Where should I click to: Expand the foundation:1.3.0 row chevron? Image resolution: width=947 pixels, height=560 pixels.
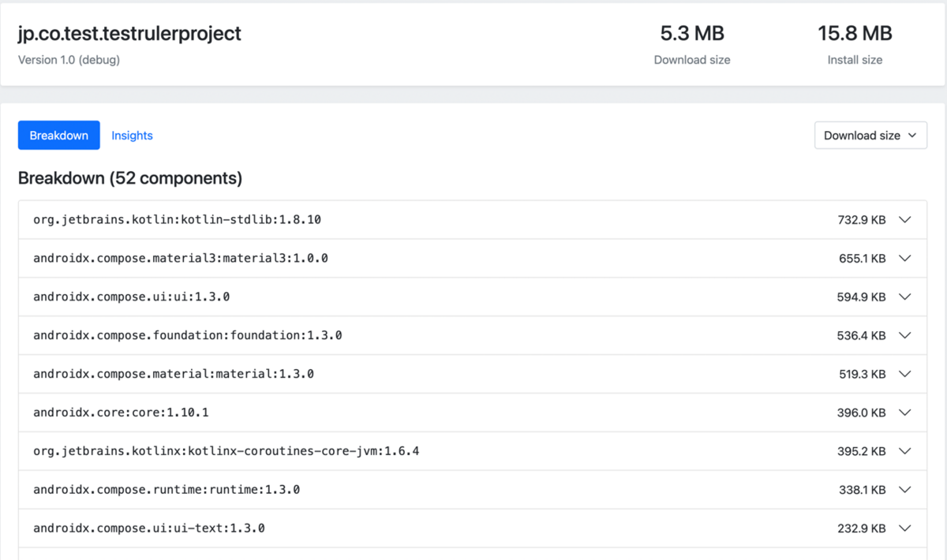click(904, 335)
